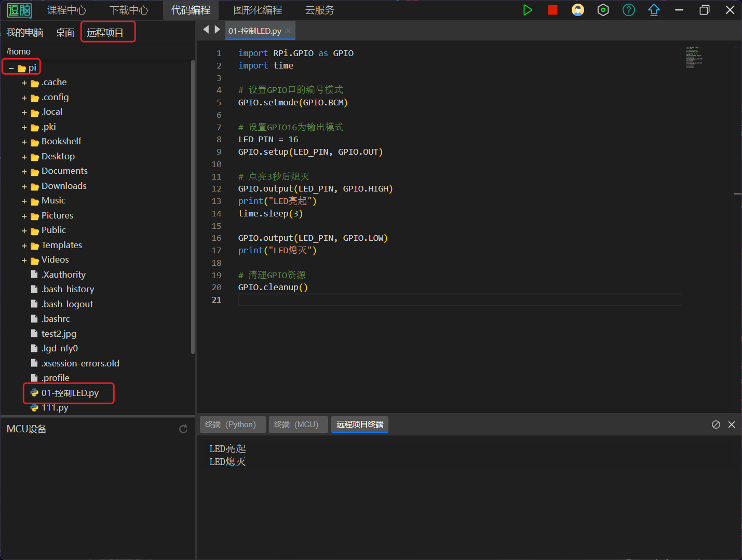Viewport: 742px width, 560px height.
Task: Select the 远程项目 file tab
Action: [105, 33]
